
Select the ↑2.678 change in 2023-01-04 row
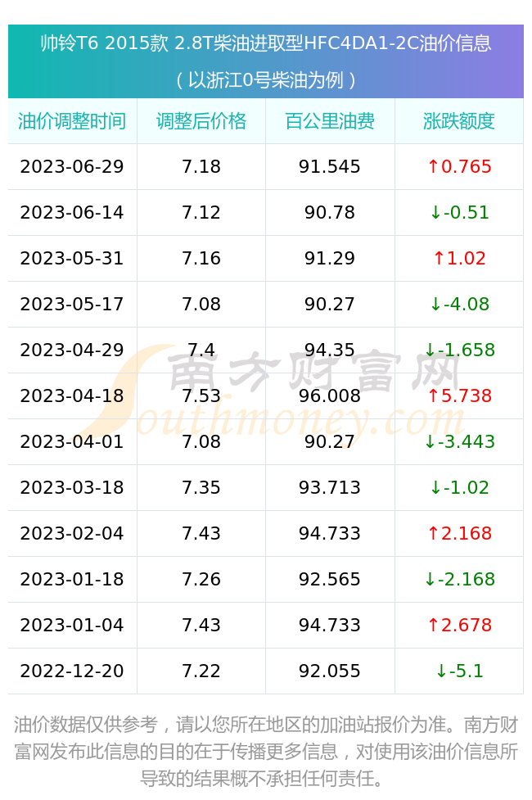tap(459, 625)
